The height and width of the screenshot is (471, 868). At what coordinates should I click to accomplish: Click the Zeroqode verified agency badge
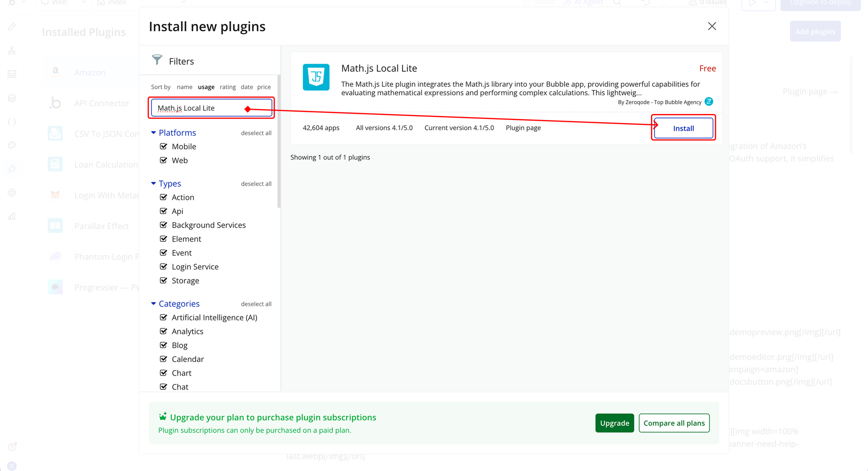[x=709, y=102]
